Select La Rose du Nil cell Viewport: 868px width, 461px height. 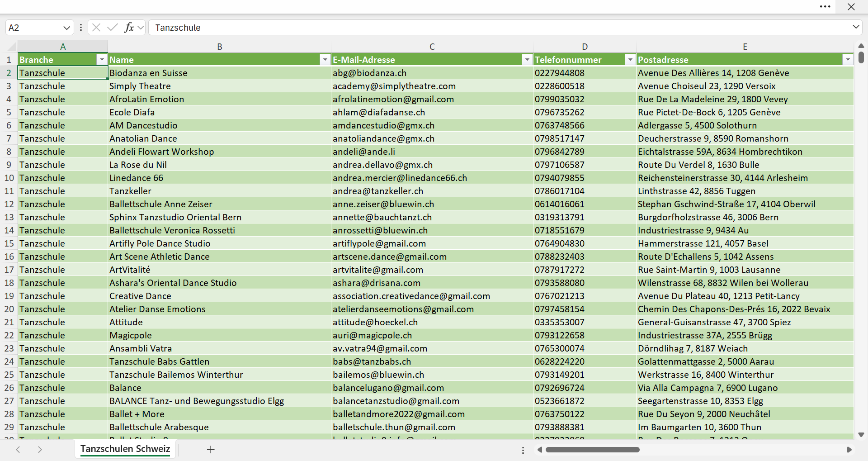tap(220, 165)
